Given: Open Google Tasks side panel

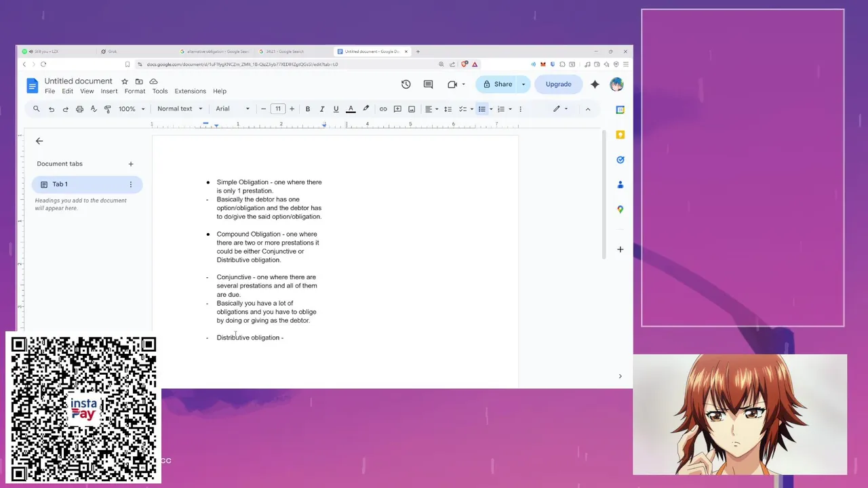Looking at the screenshot, I should (620, 160).
